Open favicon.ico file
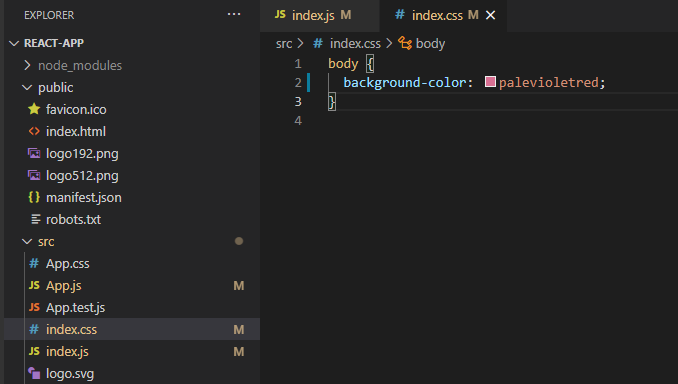 tap(76, 109)
